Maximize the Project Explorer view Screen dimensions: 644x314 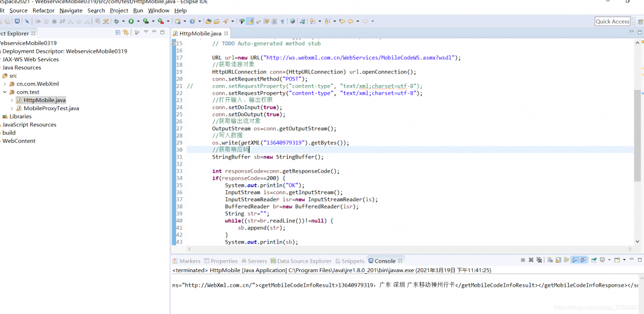(162, 32)
